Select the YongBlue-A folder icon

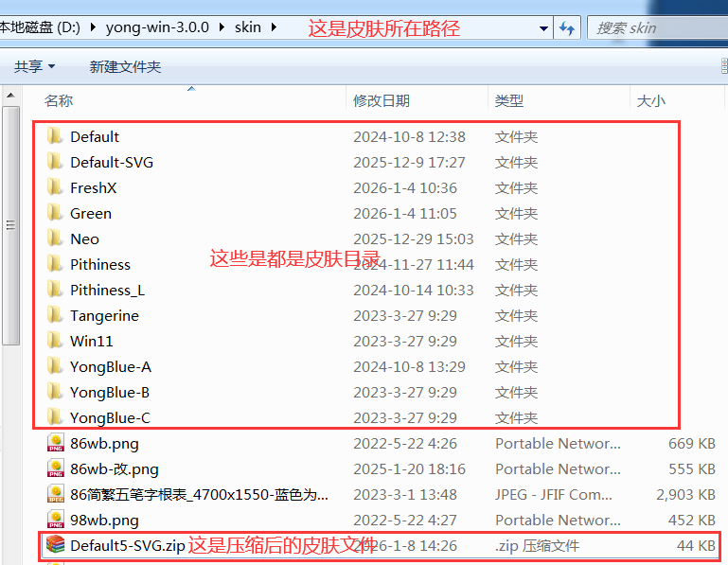(x=55, y=366)
